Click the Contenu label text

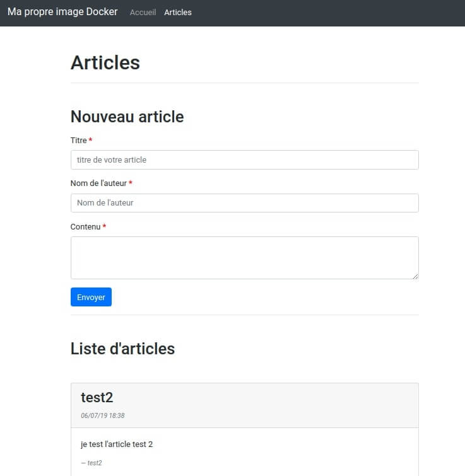(x=85, y=227)
